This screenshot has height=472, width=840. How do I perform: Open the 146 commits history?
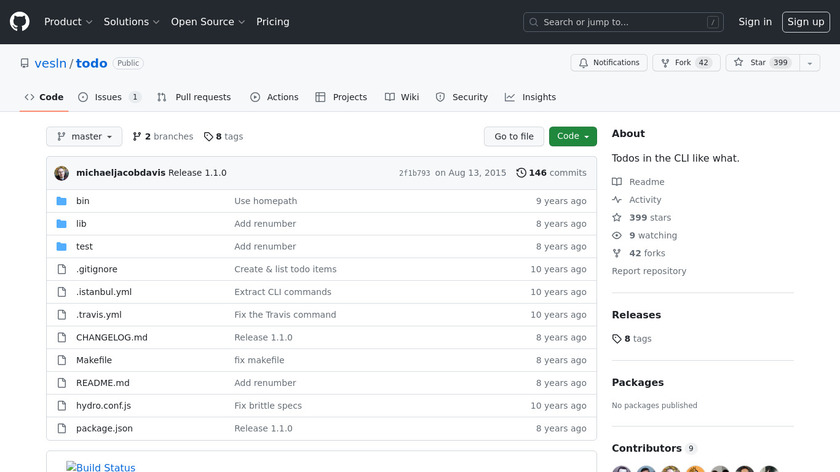pyautogui.click(x=551, y=173)
